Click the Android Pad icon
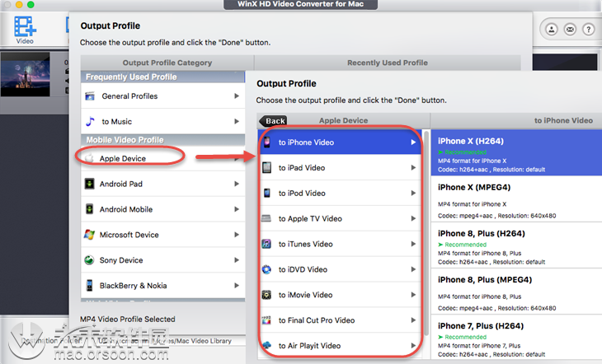The width and height of the screenshot is (602, 364). [89, 184]
